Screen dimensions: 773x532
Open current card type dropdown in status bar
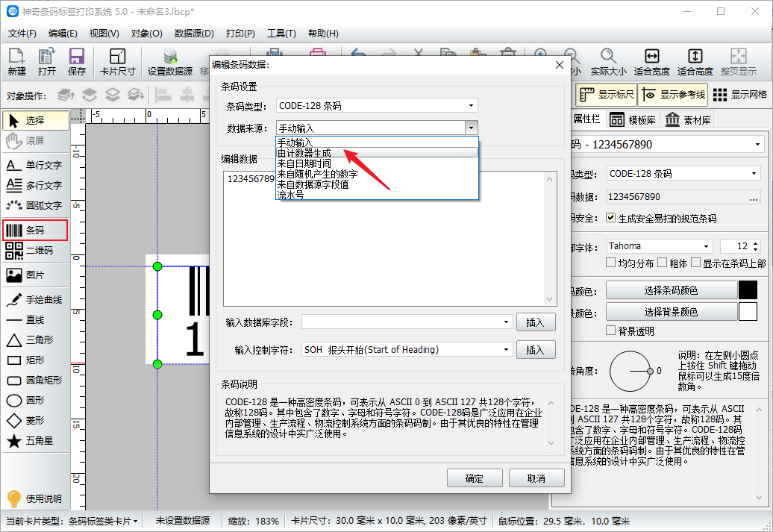pos(104,521)
